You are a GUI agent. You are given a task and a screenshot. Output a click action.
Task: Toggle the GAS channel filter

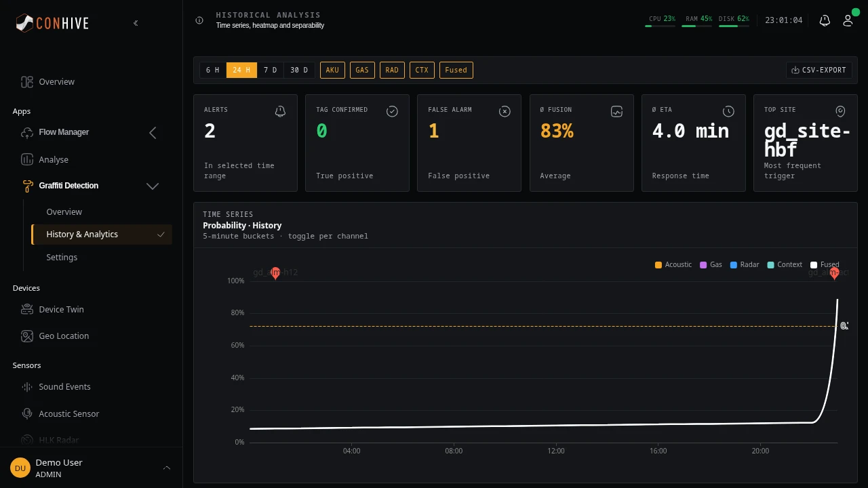[x=362, y=70]
